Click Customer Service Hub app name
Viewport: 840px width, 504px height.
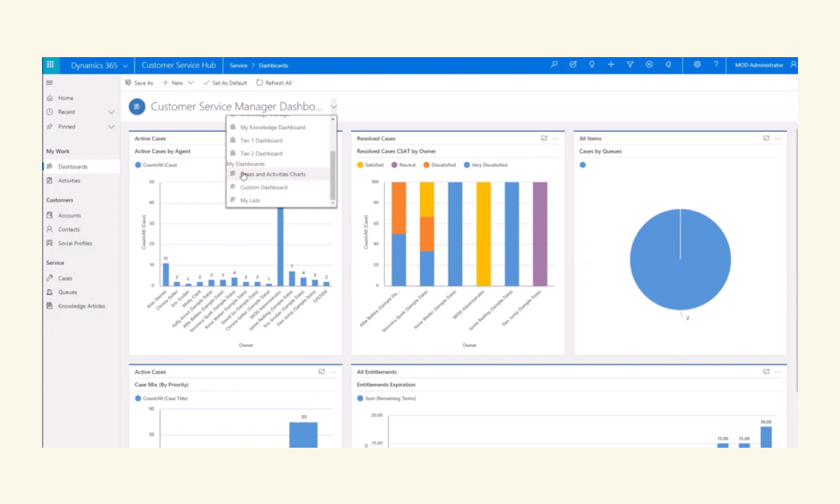(178, 66)
